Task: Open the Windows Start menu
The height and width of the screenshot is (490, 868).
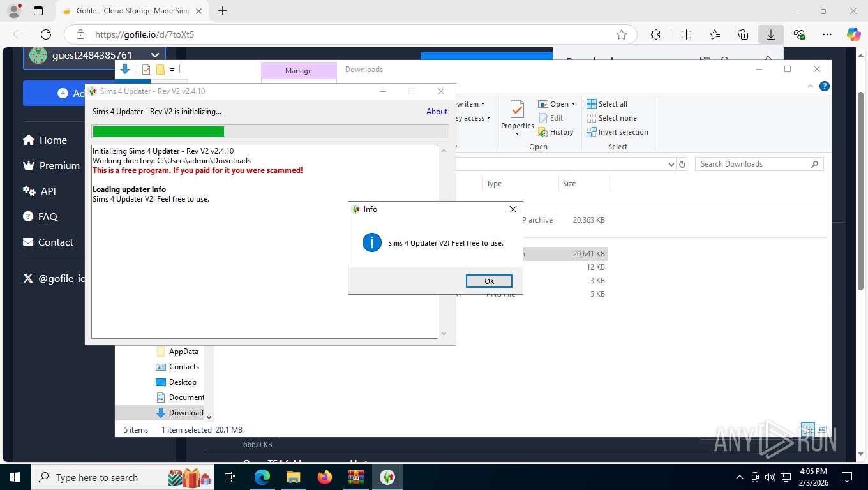Action: [x=15, y=477]
